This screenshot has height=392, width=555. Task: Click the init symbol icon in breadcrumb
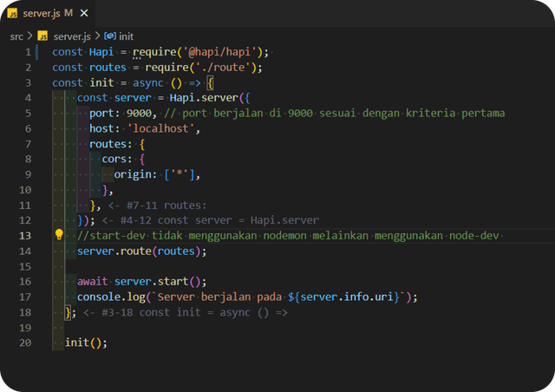tap(110, 36)
